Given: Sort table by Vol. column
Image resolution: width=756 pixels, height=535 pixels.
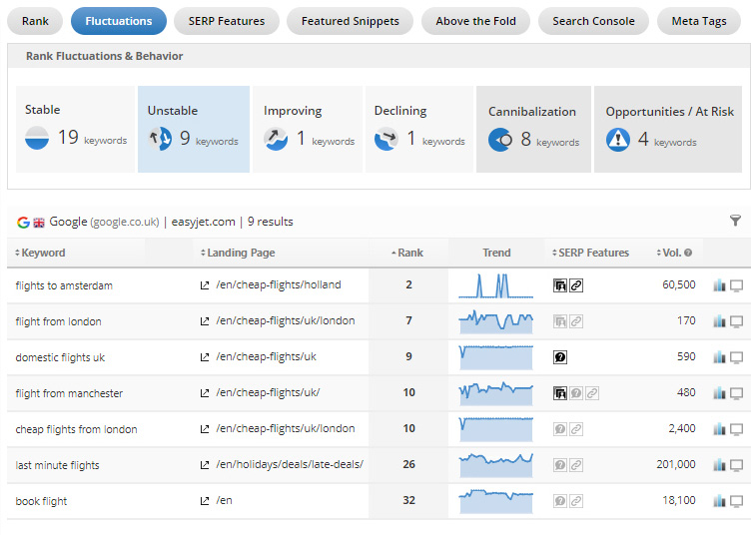Looking at the screenshot, I should pyautogui.click(x=670, y=254).
